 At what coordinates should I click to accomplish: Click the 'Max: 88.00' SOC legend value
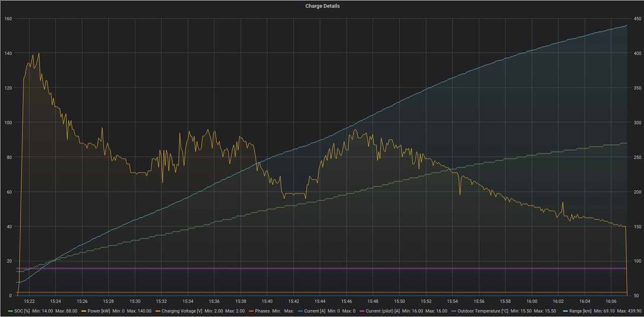coord(66,311)
